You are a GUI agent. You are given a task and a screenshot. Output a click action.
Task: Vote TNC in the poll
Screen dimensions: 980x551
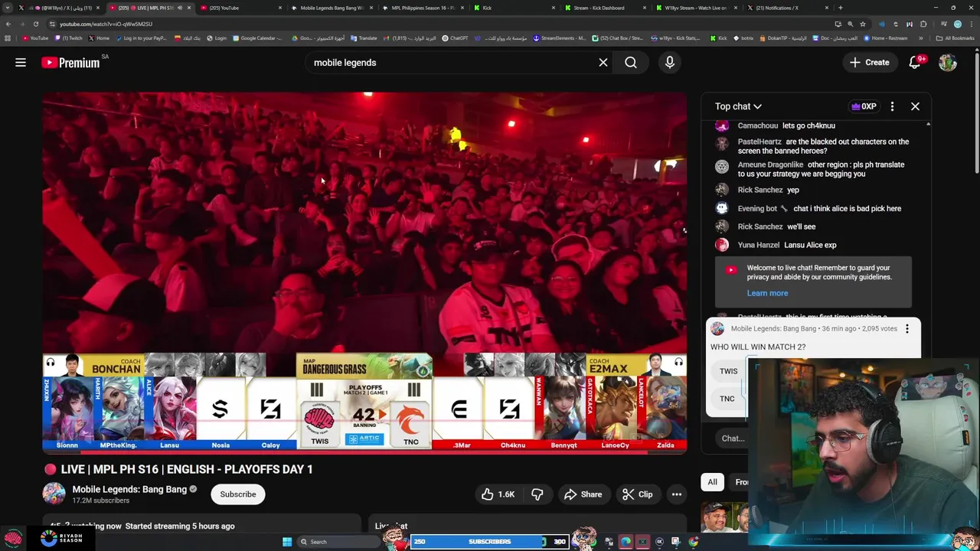pos(727,399)
